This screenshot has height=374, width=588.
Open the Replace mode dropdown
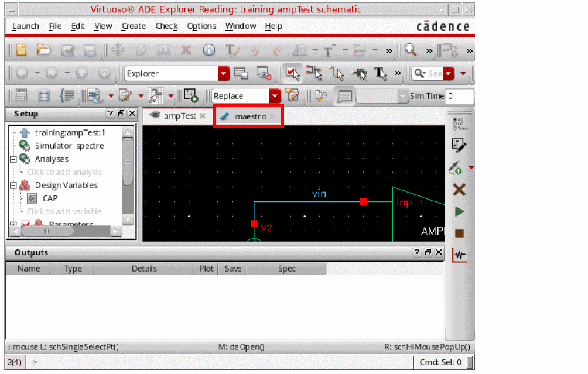(275, 96)
